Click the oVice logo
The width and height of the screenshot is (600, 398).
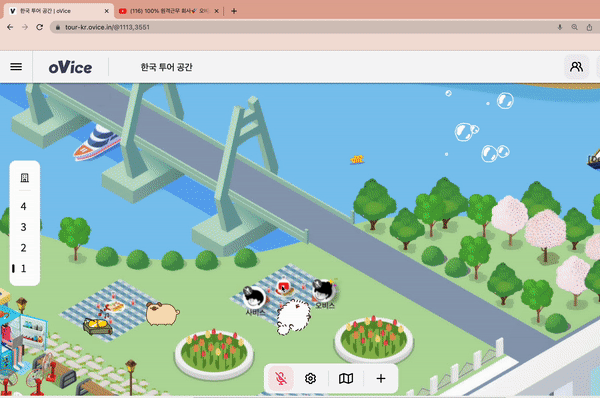70,67
